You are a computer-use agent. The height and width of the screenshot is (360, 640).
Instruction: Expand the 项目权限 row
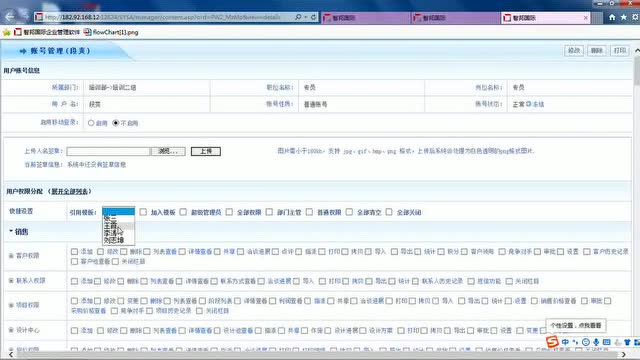click(x=11, y=305)
